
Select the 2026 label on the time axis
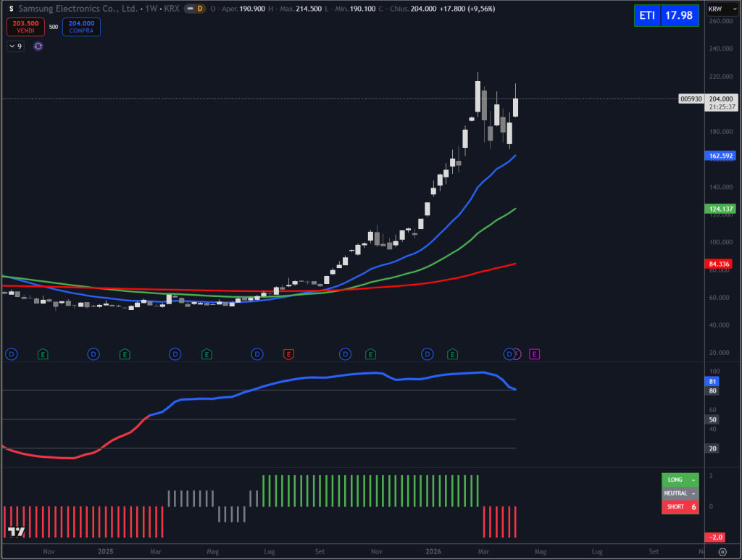433,551
